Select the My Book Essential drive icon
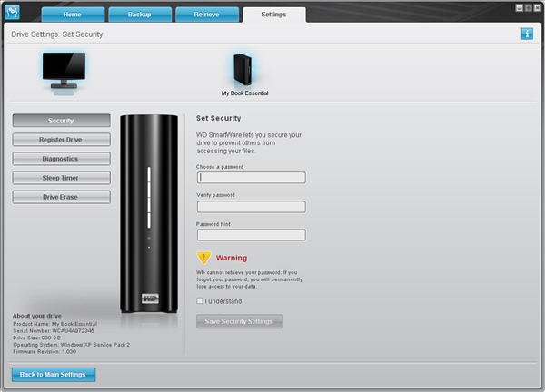Image resolution: width=545 pixels, height=392 pixels. (243, 70)
